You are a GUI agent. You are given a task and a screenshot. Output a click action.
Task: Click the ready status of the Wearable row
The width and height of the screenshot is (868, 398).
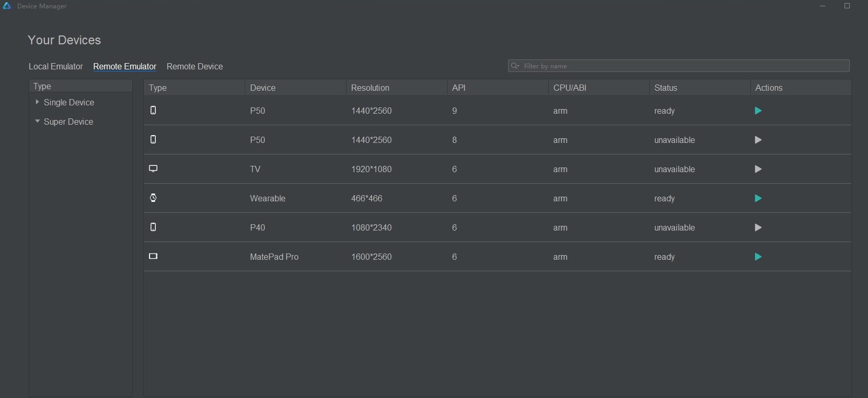click(x=664, y=198)
